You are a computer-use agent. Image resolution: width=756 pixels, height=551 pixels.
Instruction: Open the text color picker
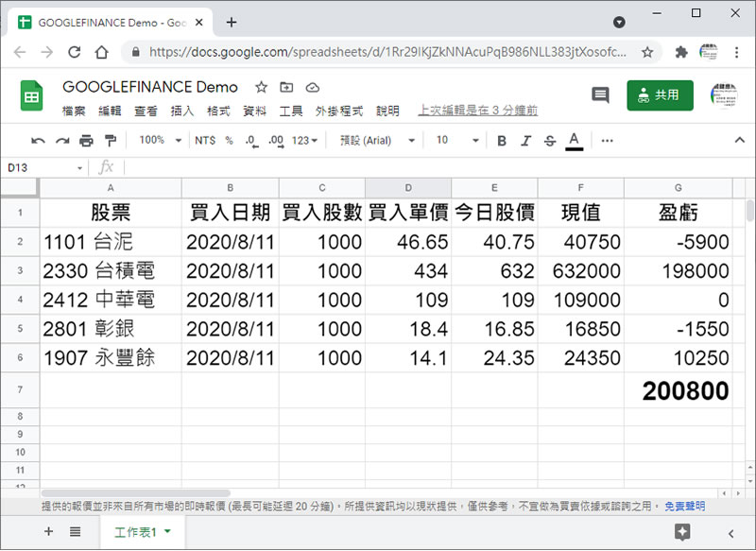[574, 141]
